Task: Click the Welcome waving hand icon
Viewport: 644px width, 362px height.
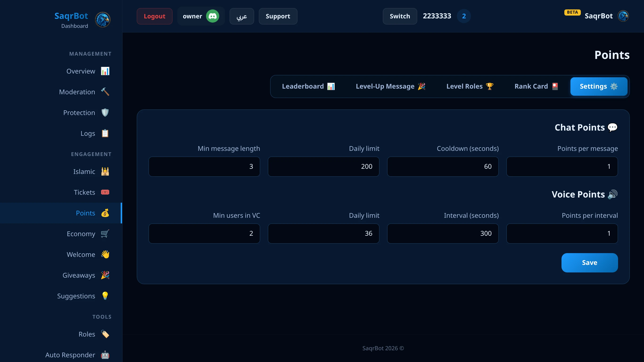Action: click(105, 255)
